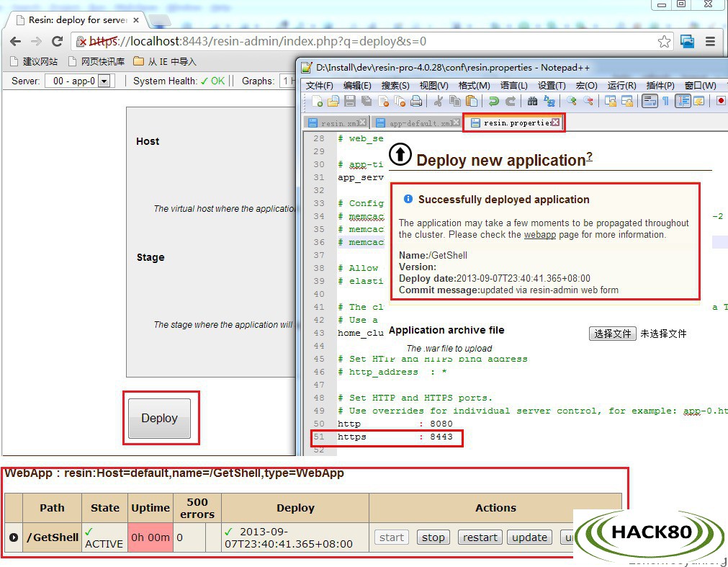Click the webapp link in success message
Image resolution: width=728 pixels, height=567 pixels.
click(540, 234)
